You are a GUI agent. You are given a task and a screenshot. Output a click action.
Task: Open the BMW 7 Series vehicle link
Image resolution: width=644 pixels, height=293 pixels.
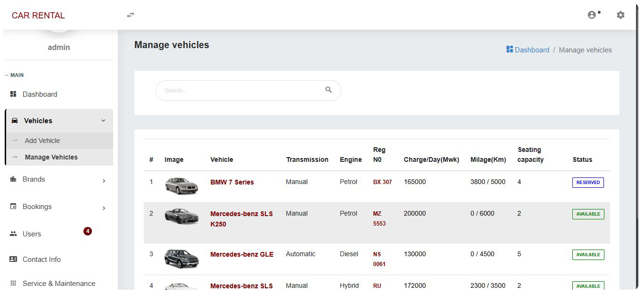tap(232, 182)
